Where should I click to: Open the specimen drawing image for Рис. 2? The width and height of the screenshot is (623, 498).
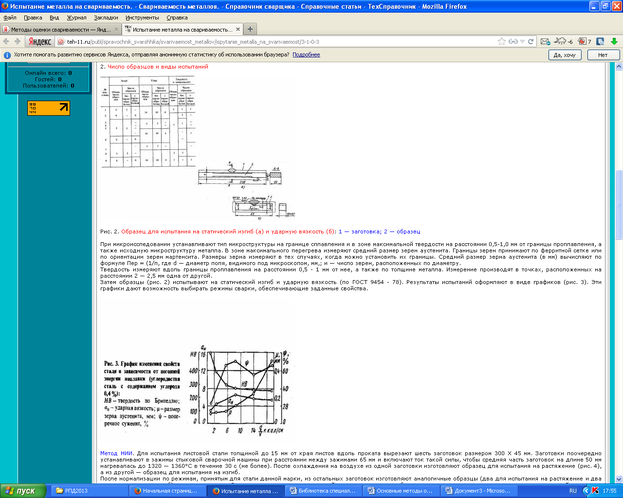(246, 191)
